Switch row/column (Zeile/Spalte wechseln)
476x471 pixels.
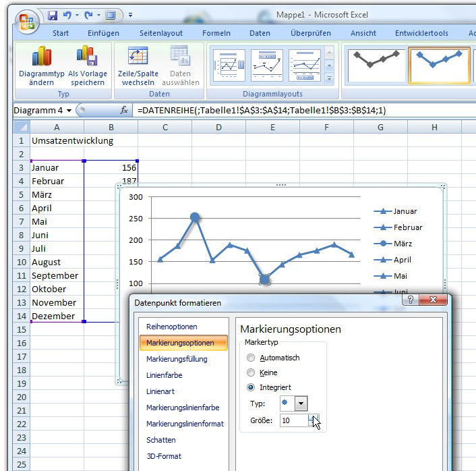coord(138,65)
